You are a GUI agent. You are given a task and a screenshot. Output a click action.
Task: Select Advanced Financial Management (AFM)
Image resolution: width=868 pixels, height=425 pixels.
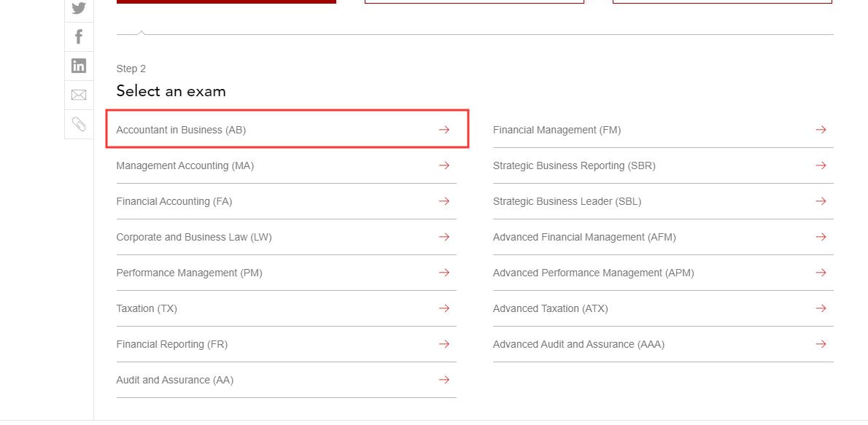(584, 237)
